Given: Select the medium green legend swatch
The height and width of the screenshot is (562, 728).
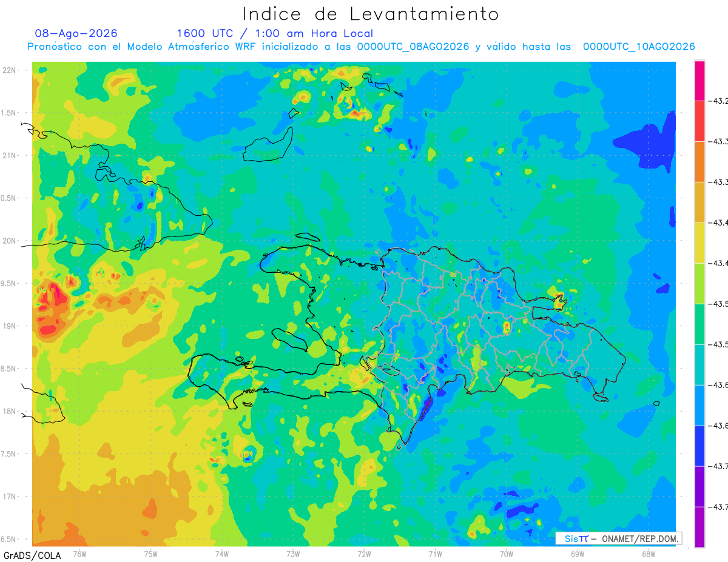Looking at the screenshot, I should (699, 324).
